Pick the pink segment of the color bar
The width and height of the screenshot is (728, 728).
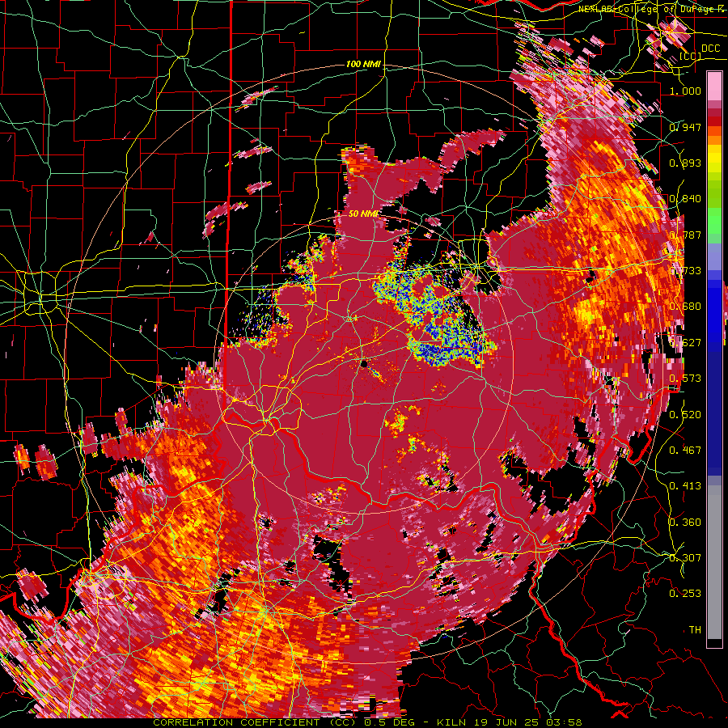(714, 86)
